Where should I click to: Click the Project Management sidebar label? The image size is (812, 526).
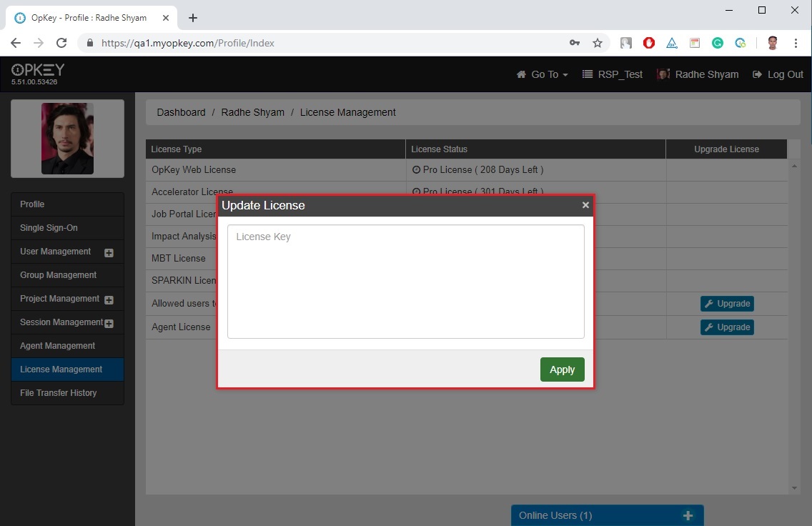pos(59,299)
